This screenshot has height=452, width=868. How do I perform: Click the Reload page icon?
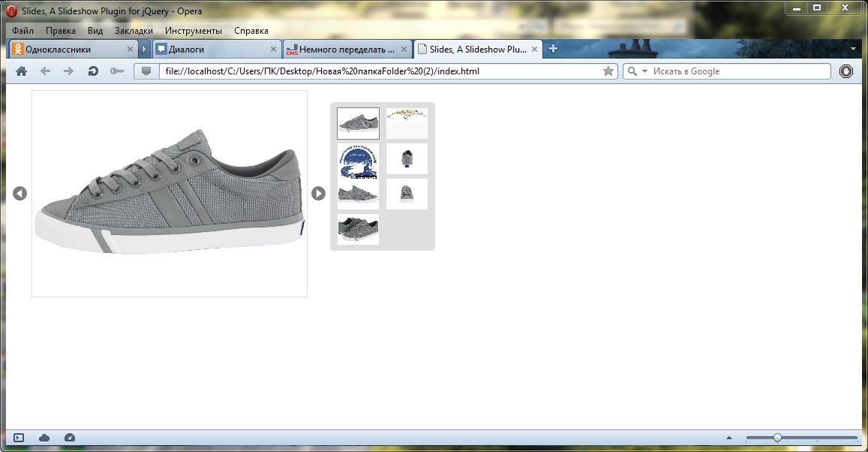[93, 71]
